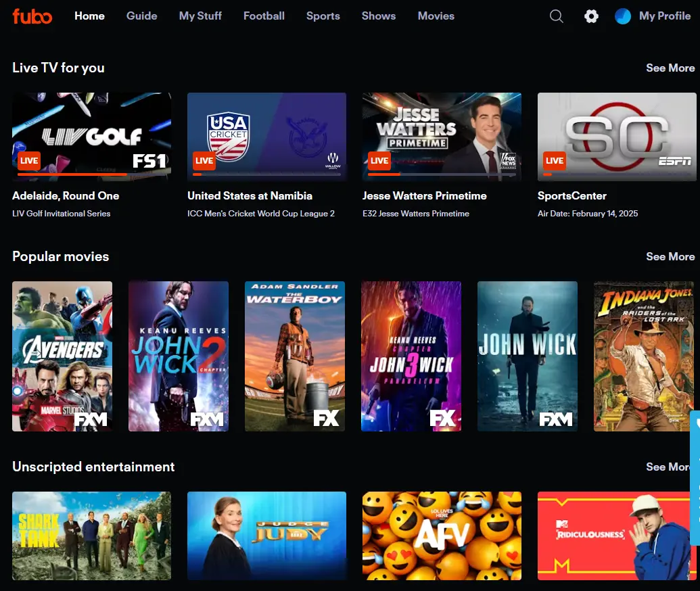Open the Avengers movie poster
Viewport: 700px width, 591px height.
62,356
